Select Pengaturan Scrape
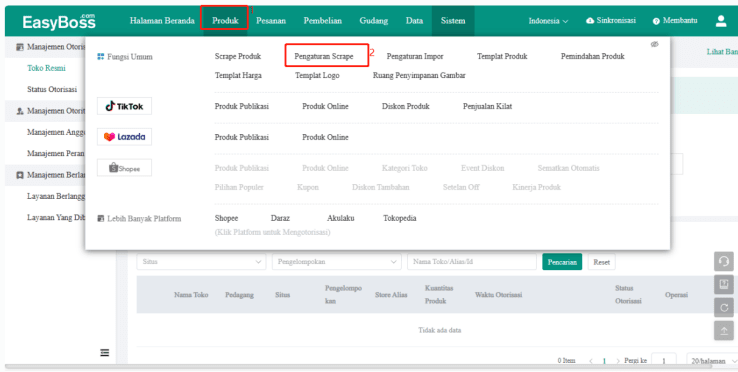The height and width of the screenshot is (372, 738). click(x=324, y=56)
